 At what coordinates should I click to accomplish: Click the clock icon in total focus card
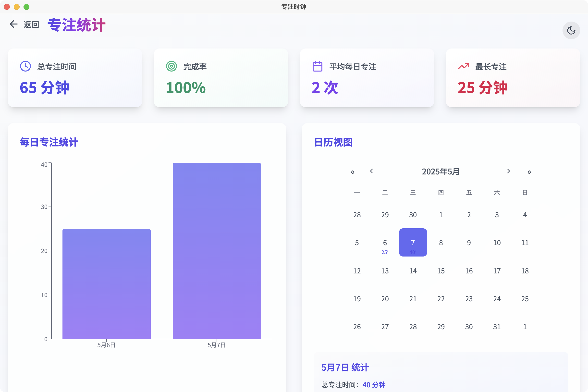(25, 66)
